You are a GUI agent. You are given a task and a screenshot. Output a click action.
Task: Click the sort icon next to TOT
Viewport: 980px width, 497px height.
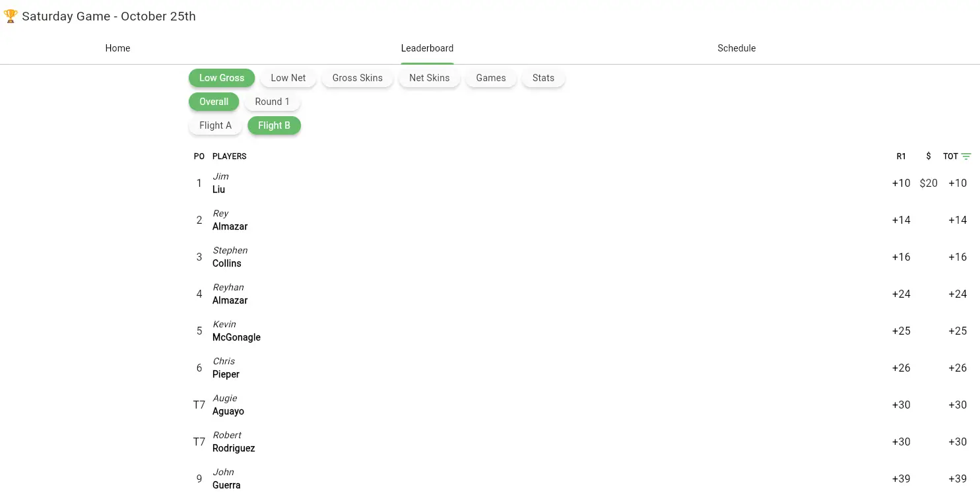(x=966, y=156)
